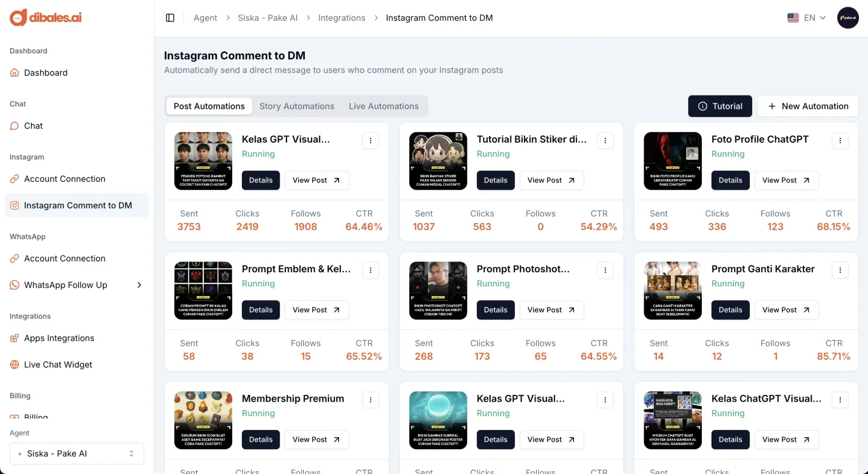The width and height of the screenshot is (868, 474).
Task: Open three-dot menu for Membership Premium
Action: (371, 400)
